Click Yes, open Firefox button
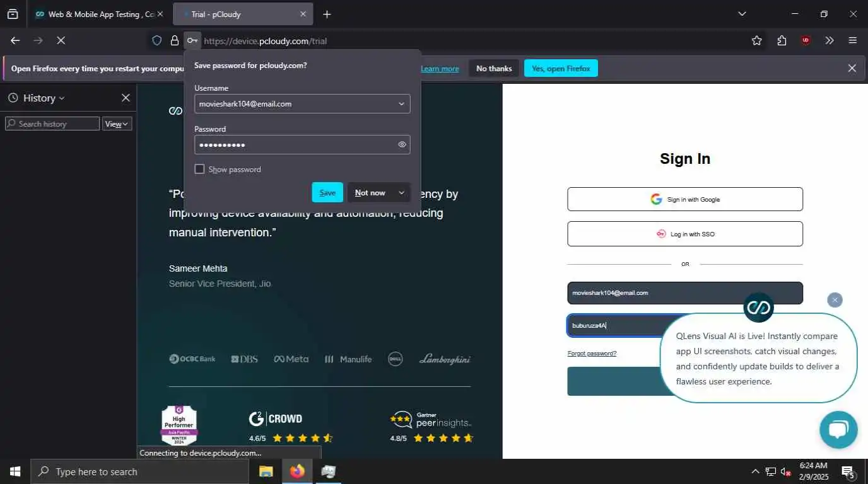The height and width of the screenshot is (484, 868). 561,68
